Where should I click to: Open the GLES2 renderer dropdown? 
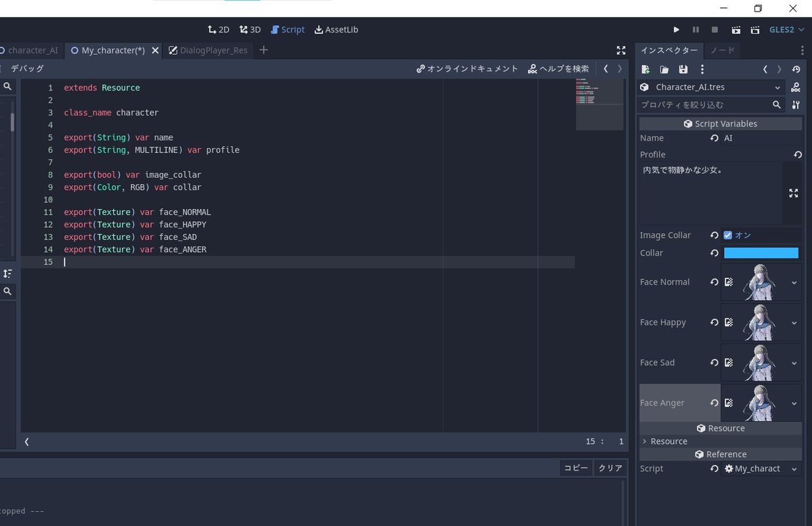(x=786, y=30)
